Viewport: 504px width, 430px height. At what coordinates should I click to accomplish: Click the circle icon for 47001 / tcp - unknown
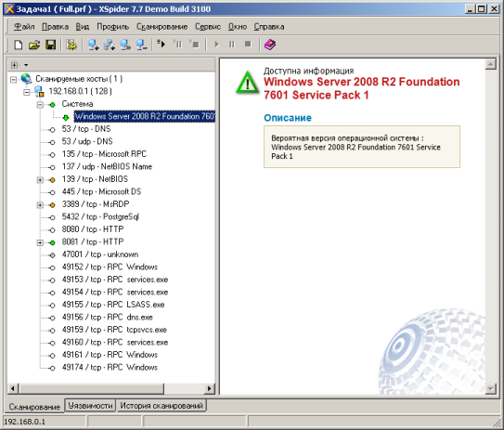tap(52, 255)
